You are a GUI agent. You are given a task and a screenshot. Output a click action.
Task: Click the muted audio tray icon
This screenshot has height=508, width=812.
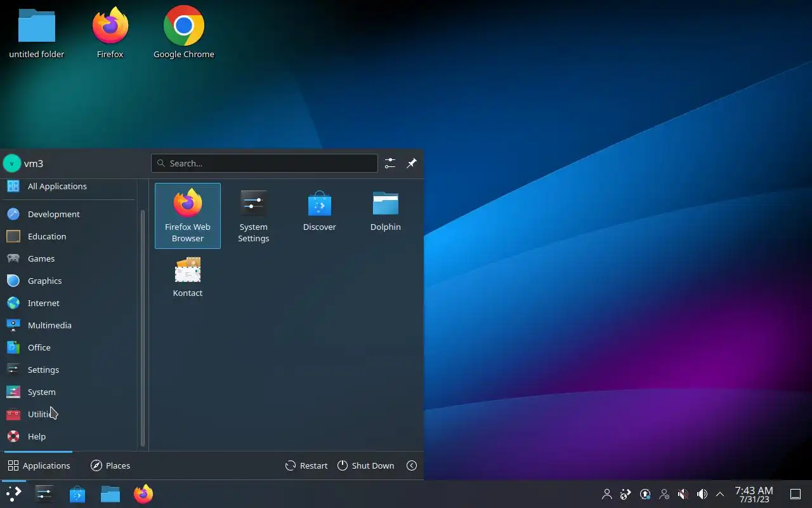[683, 494]
